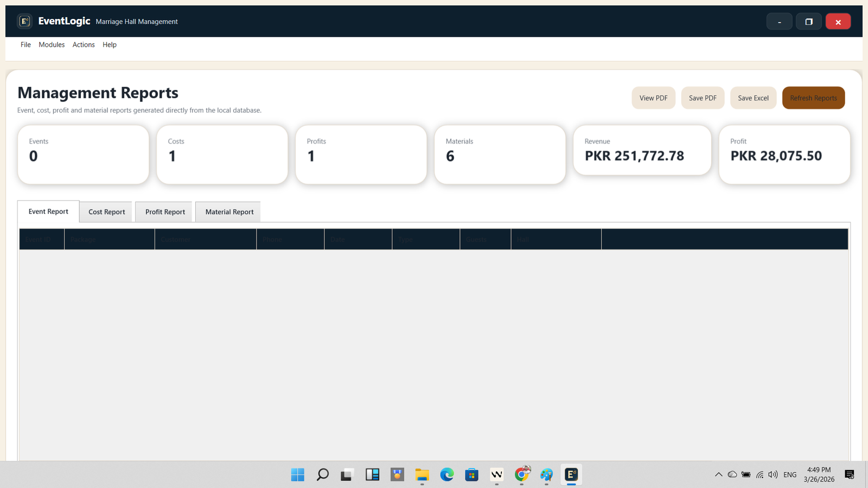Launch File Explorer from the taskbar
Image resolution: width=868 pixels, height=488 pixels.
click(x=422, y=475)
